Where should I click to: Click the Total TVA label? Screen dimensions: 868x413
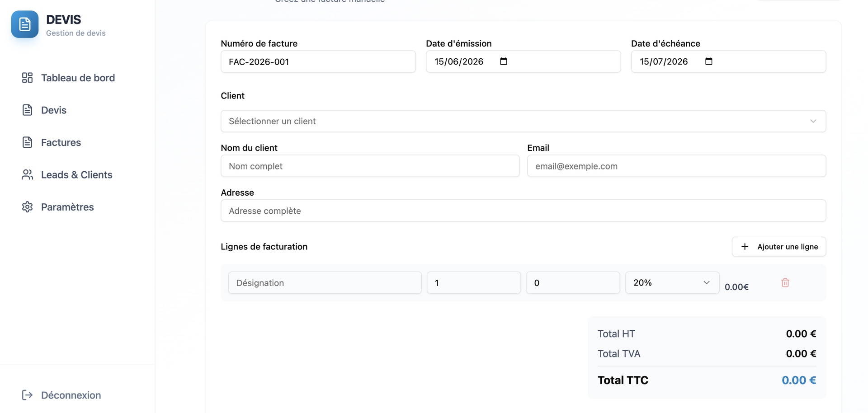[619, 354]
